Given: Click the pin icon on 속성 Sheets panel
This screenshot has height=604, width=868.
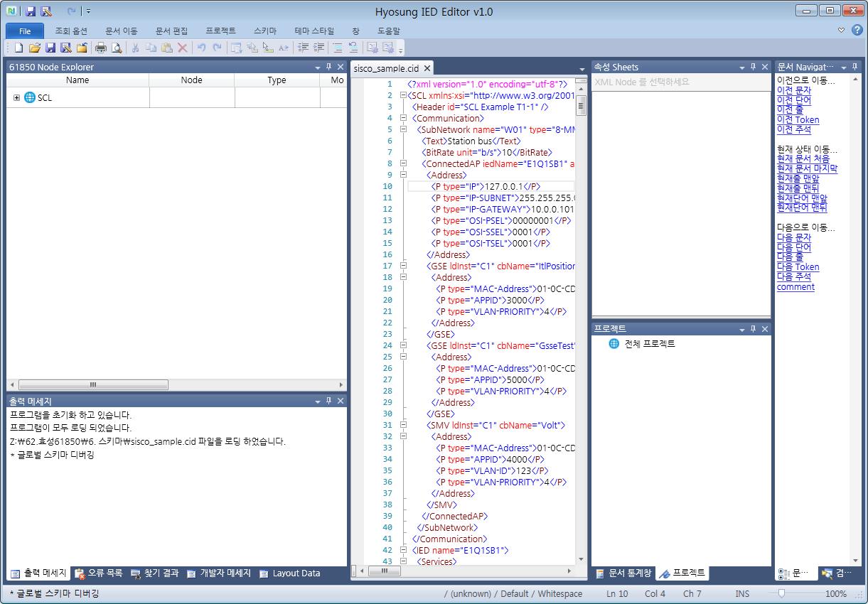Looking at the screenshot, I should [754, 67].
